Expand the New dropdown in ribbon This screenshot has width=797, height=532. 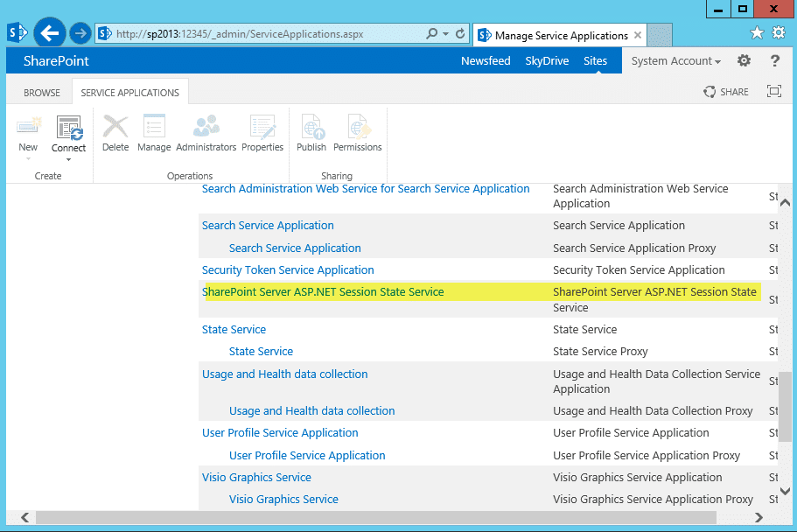click(x=28, y=159)
